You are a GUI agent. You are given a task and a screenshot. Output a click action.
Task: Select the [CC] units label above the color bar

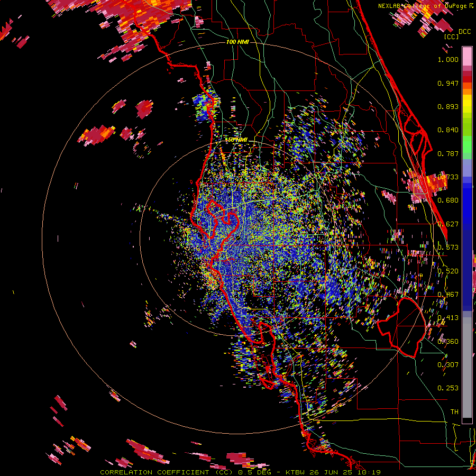[x=451, y=36]
